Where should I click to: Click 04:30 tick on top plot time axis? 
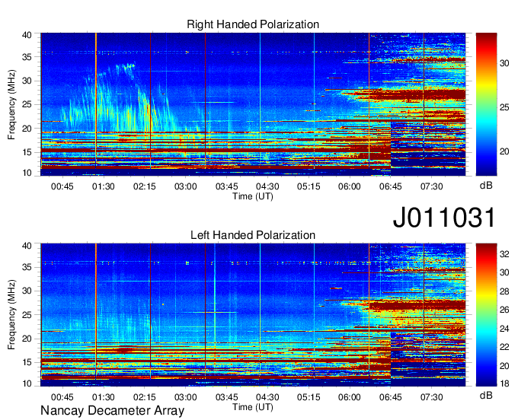(x=267, y=186)
